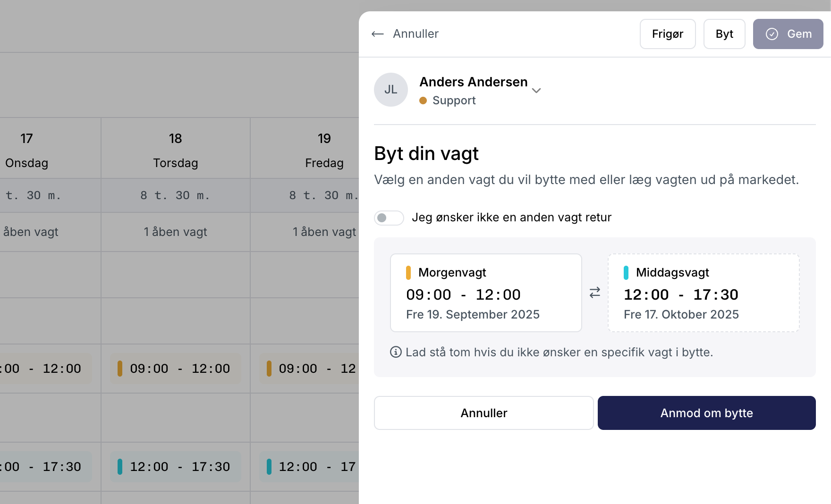Image resolution: width=831 pixels, height=504 pixels.
Task: Click the checkmark circle icon in Gem
Action: click(x=772, y=34)
